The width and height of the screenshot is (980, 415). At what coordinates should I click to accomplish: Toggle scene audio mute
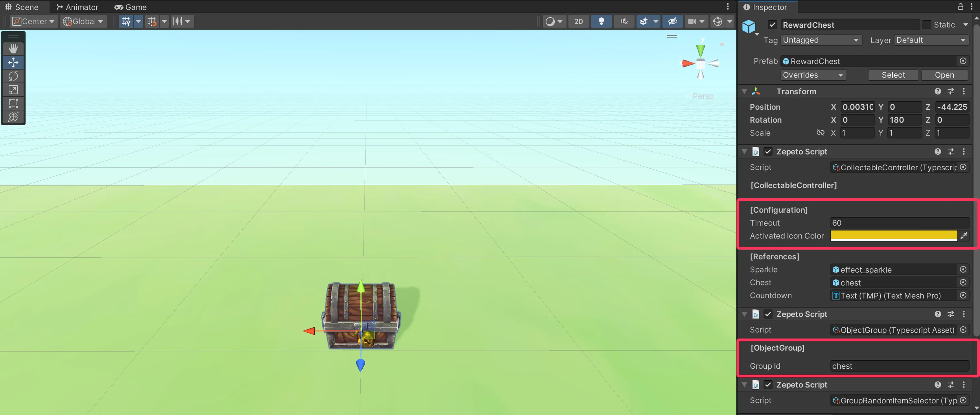624,21
